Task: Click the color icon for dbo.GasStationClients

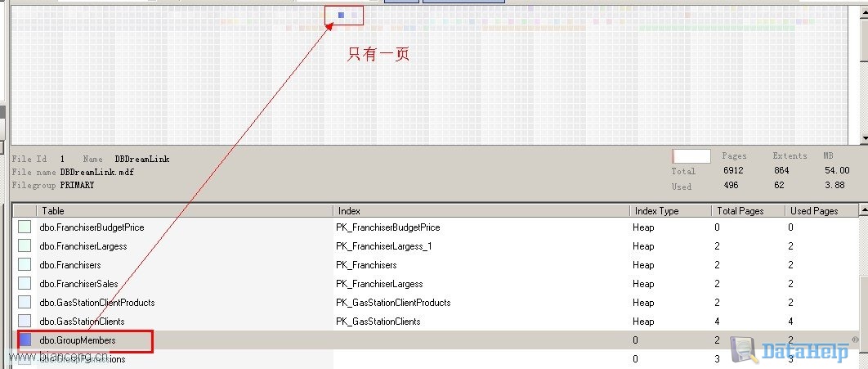Action: (x=25, y=322)
